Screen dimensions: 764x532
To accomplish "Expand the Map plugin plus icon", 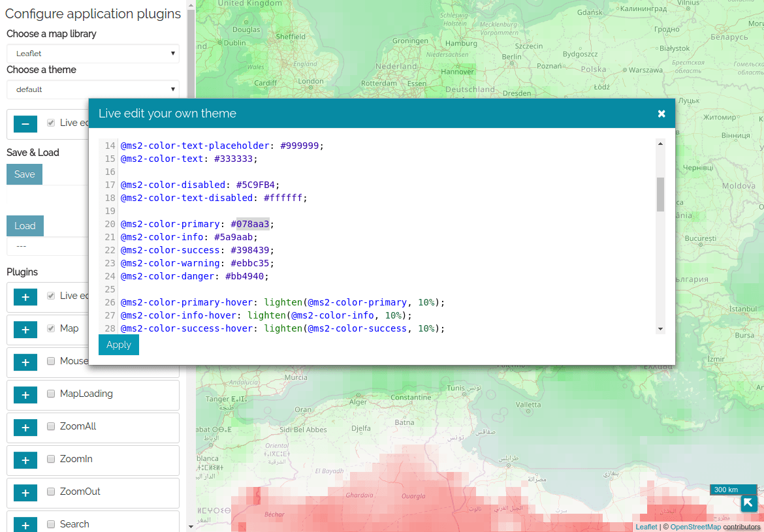I will [25, 330].
